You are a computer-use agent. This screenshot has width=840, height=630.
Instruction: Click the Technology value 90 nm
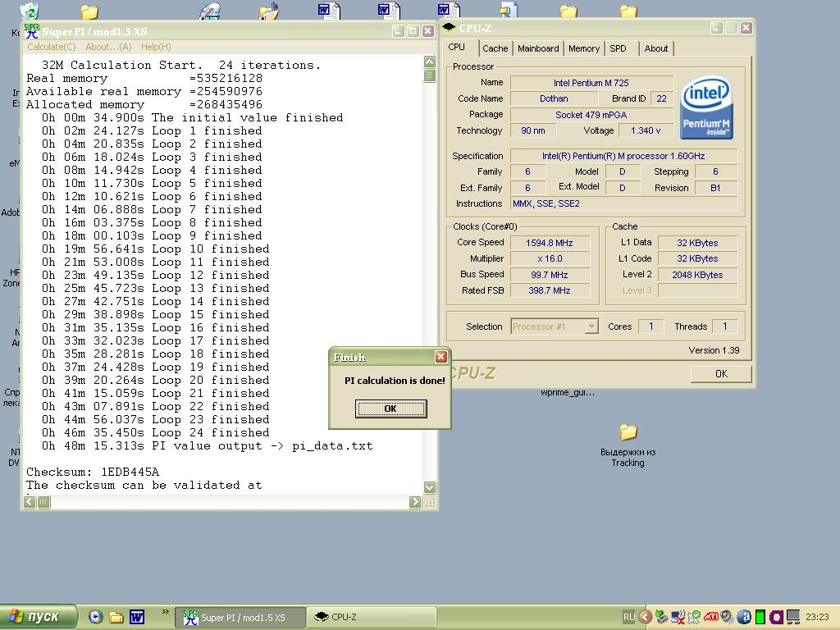point(533,130)
